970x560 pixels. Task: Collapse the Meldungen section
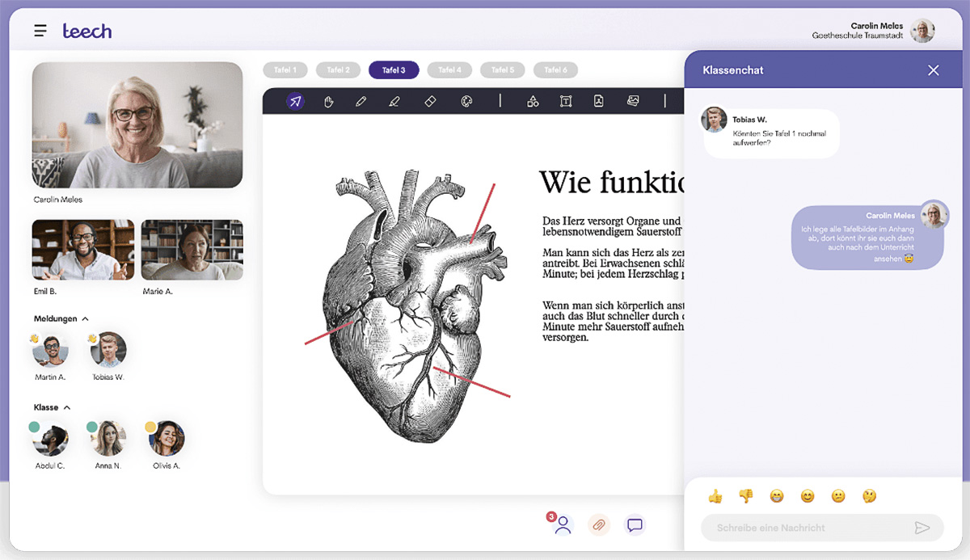(86, 319)
